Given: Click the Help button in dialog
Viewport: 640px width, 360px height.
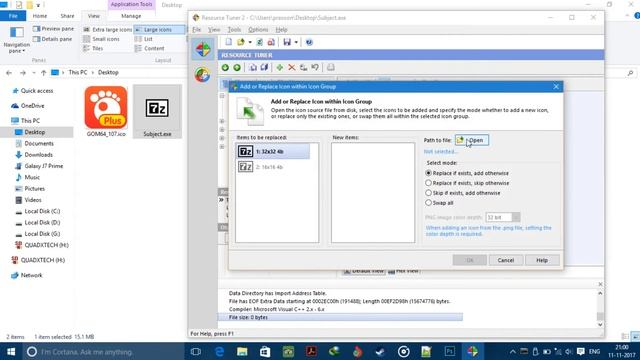Looking at the screenshot, I should (542, 260).
